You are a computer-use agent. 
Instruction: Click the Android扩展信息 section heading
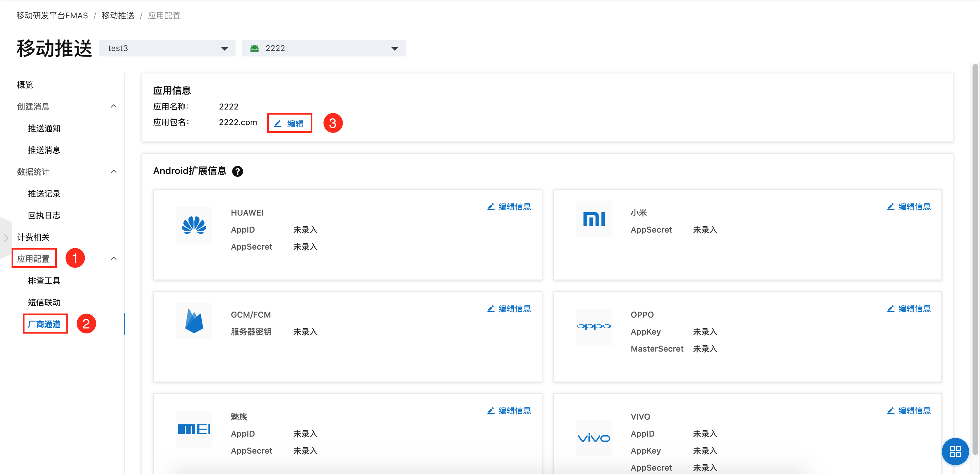point(190,171)
